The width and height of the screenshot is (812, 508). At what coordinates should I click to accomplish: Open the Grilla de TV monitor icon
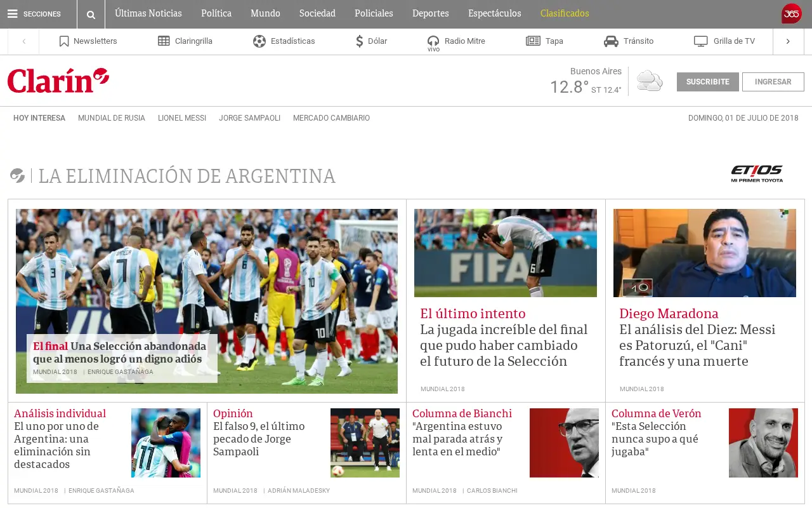click(700, 41)
